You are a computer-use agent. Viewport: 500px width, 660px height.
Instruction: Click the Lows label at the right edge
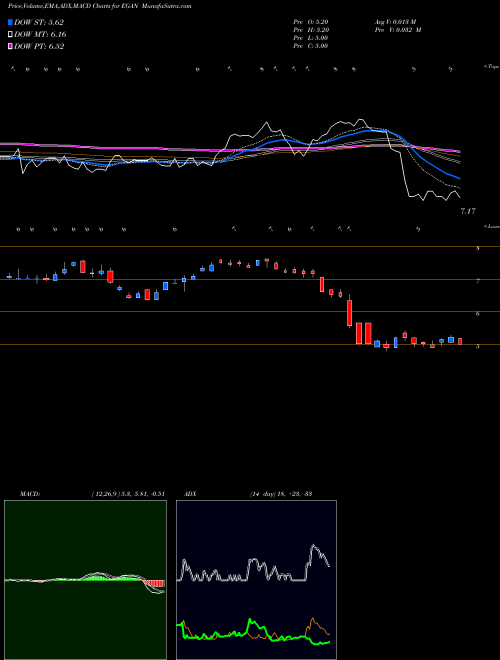(491, 226)
